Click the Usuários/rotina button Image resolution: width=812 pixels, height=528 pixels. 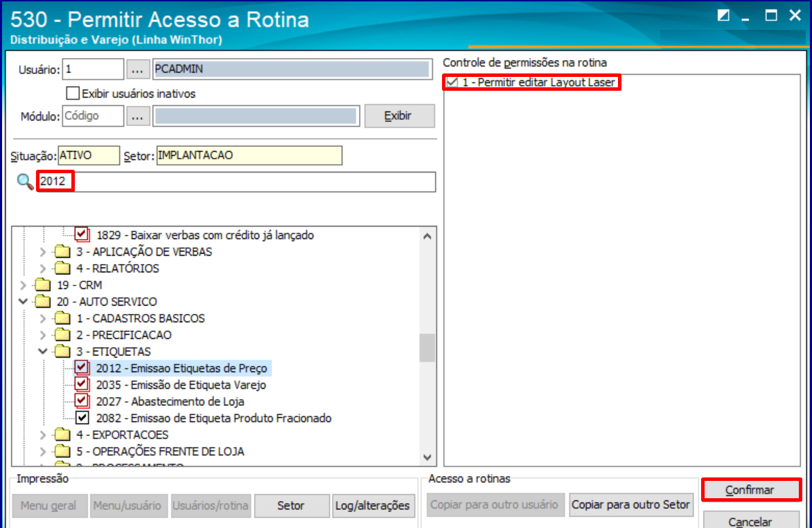(211, 505)
